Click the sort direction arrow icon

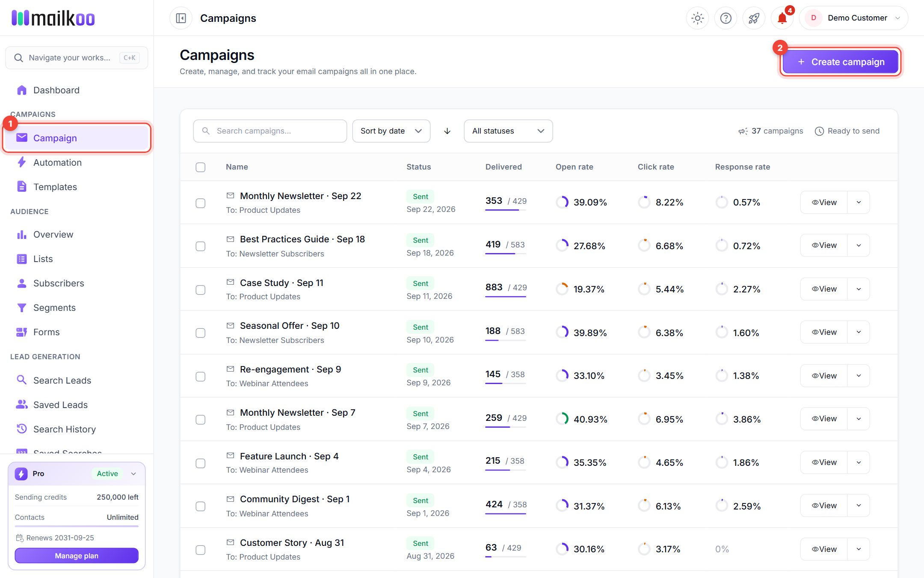coord(447,131)
